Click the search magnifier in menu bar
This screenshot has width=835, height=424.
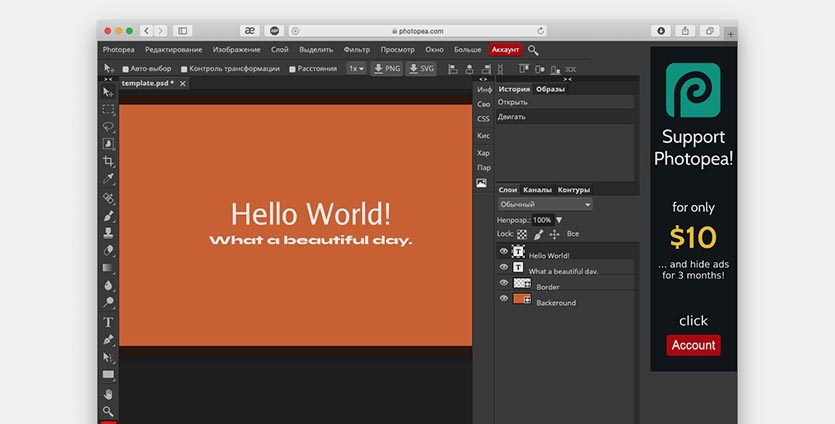(533, 50)
